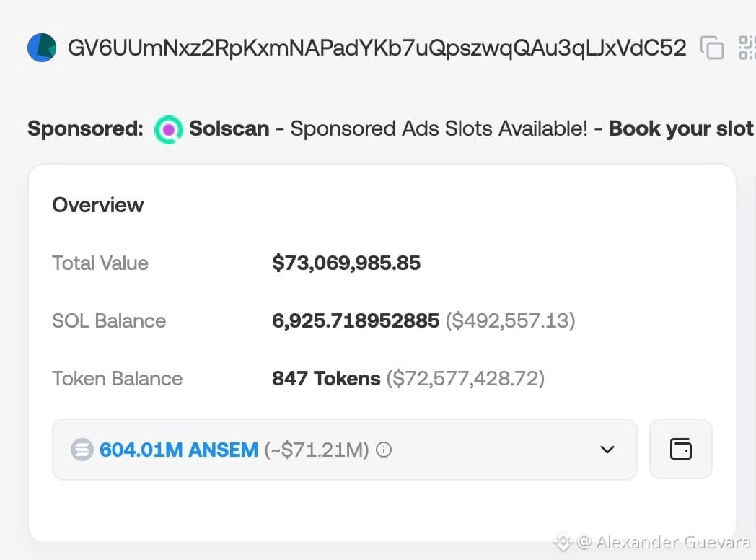Copy the wallet address with copy icon
Screen dimensions: 756x560
712,48
